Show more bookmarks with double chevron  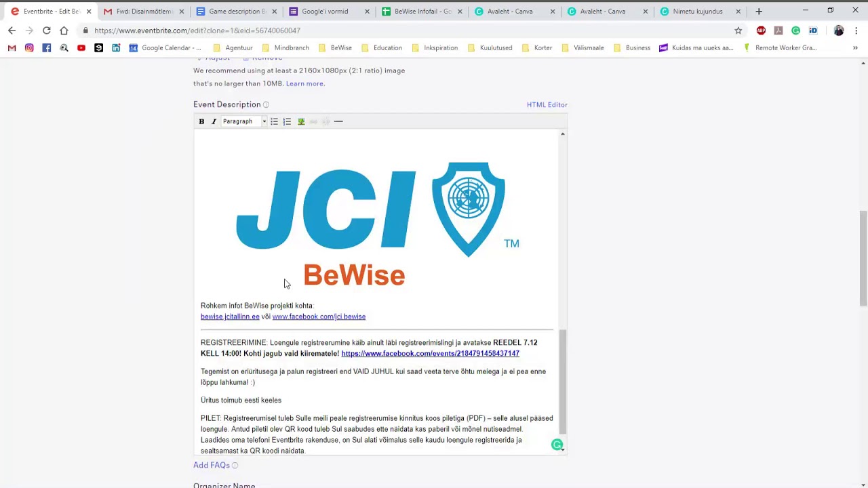point(855,48)
